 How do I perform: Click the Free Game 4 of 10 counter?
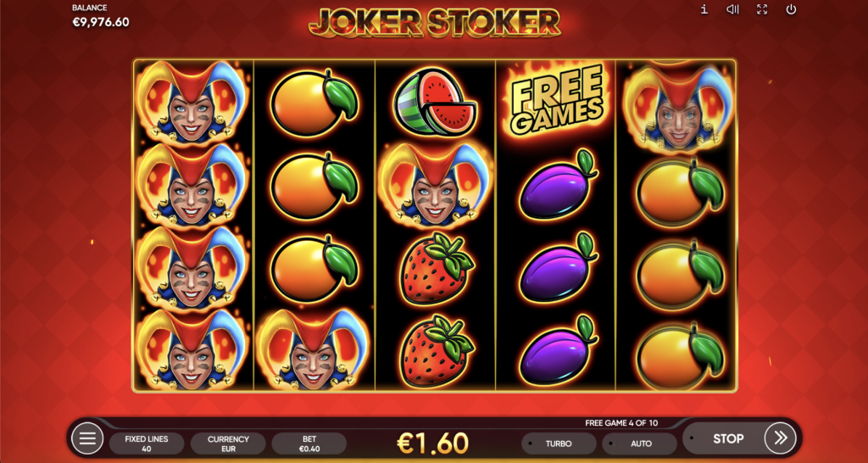[x=621, y=423]
